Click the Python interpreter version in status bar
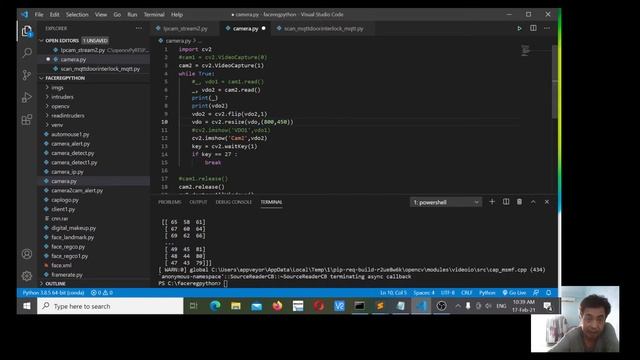The width and height of the screenshot is (640, 360). click(53, 293)
